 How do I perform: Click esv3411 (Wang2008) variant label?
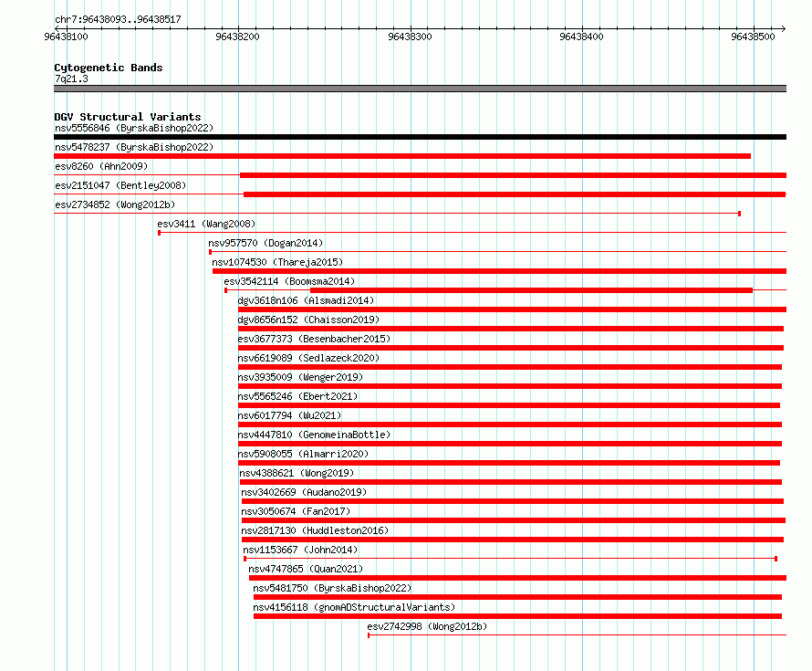tap(206, 224)
